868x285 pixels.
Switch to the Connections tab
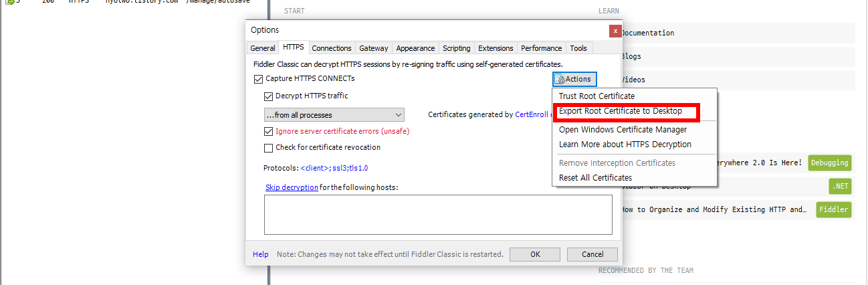[x=332, y=48]
